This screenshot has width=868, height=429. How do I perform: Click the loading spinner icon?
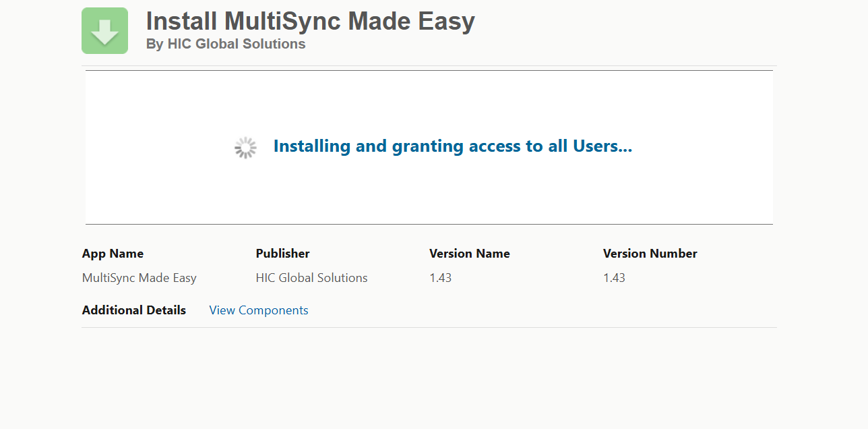[x=245, y=148]
